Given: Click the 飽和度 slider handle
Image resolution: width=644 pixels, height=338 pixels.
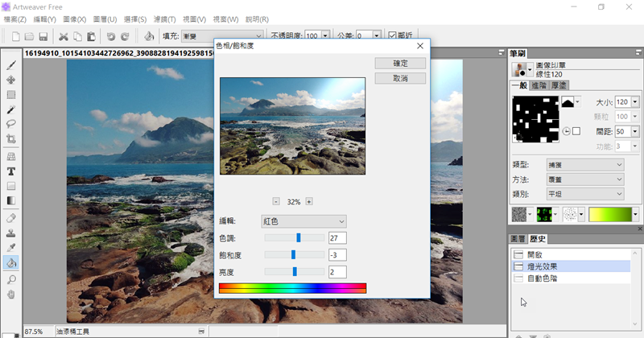Looking at the screenshot, I should (293, 254).
